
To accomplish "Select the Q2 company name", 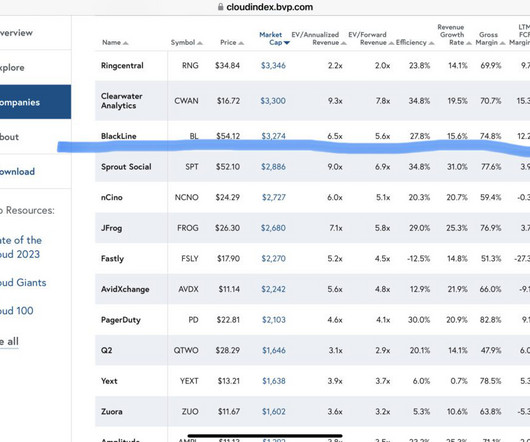I will point(106,350).
